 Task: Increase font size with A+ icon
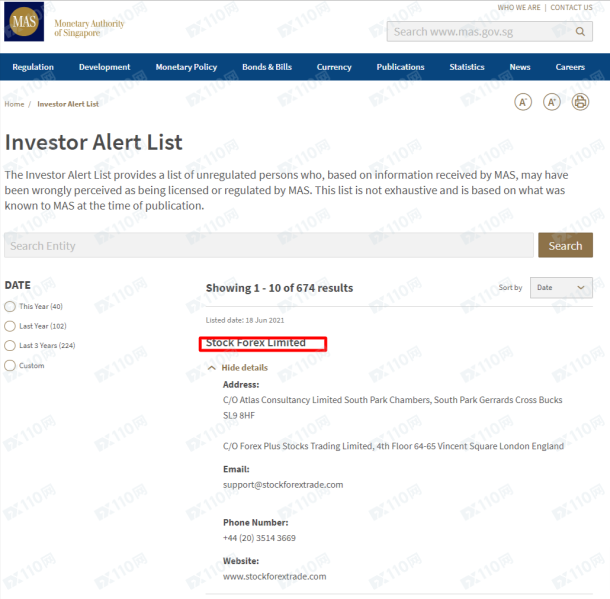click(x=552, y=102)
